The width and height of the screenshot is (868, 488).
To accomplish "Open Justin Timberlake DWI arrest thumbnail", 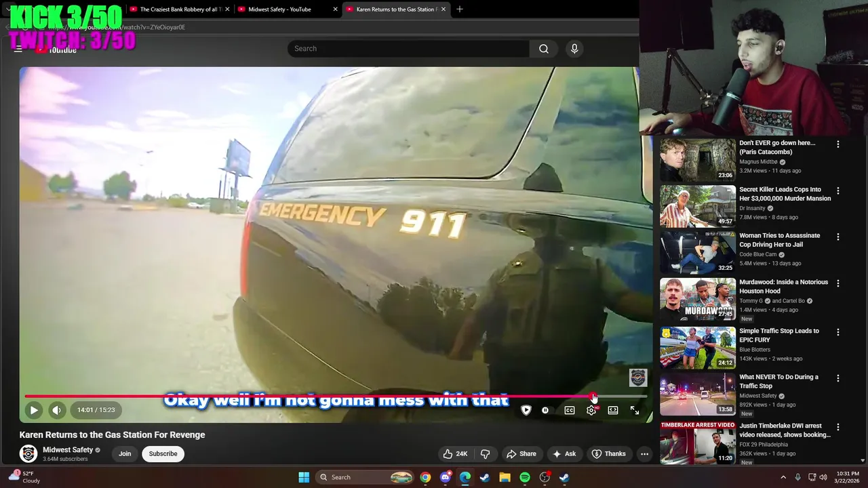I will pos(698,443).
